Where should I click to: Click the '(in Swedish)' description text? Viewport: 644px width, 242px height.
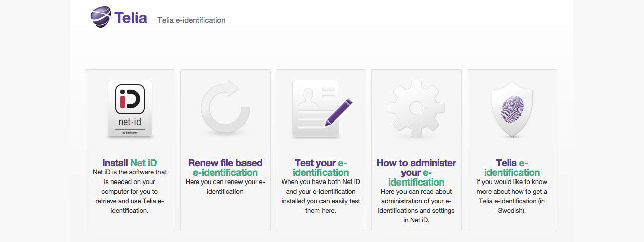512,206
